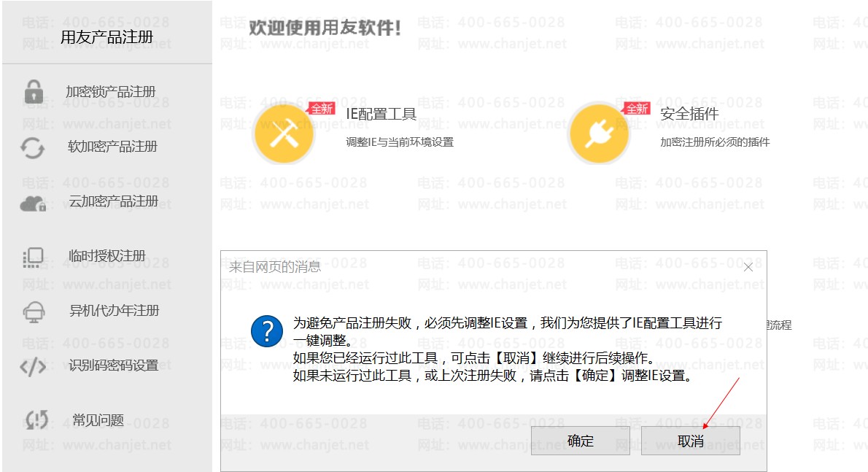
Task: Open 加密锁产品注册 menu item
Action: (111, 91)
